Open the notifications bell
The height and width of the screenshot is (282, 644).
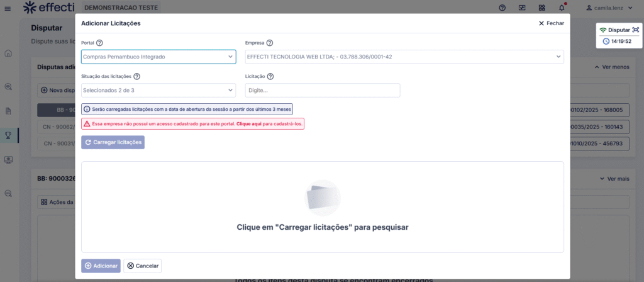pos(562,8)
